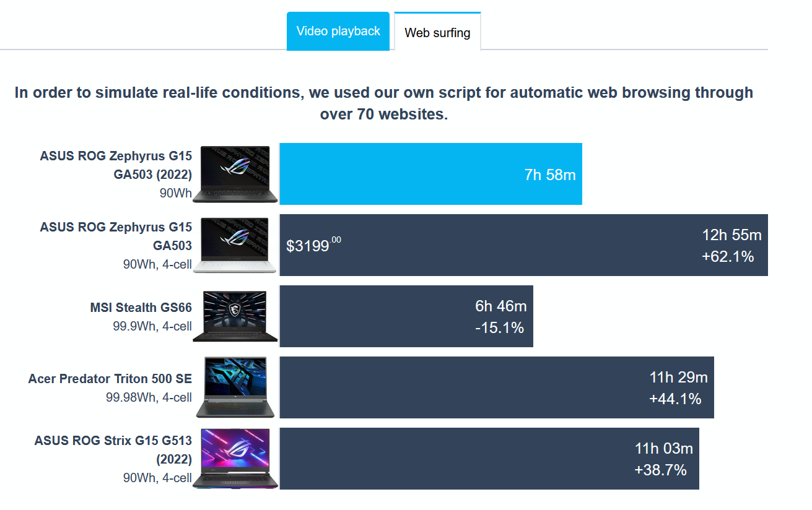The width and height of the screenshot is (812, 510).
Task: Click the +62.1% difference value
Action: click(727, 256)
